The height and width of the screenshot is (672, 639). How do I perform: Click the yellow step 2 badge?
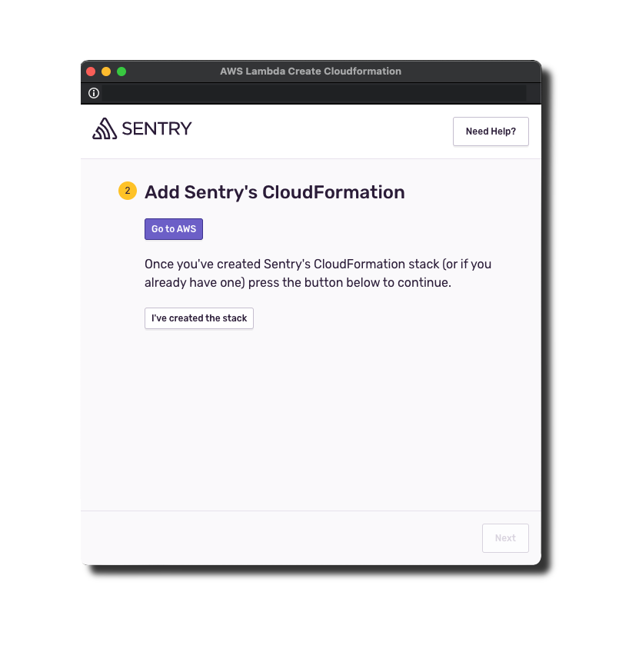coord(128,191)
